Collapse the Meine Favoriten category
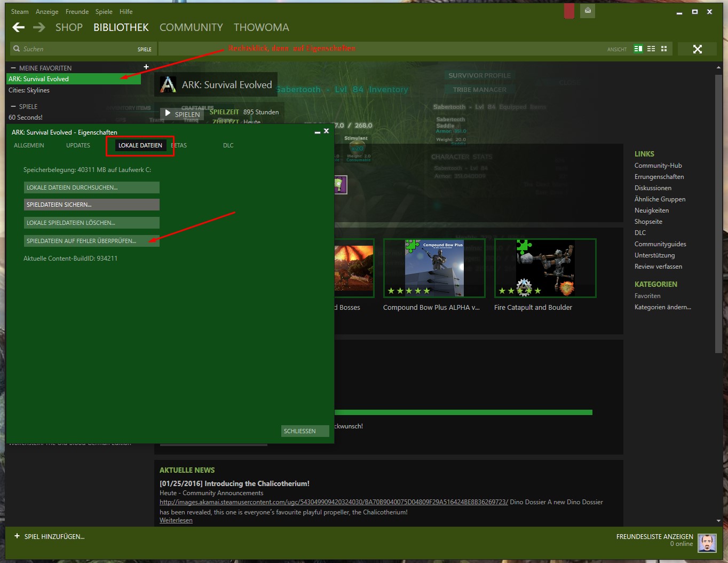Viewport: 728px width, 563px height. coord(13,68)
